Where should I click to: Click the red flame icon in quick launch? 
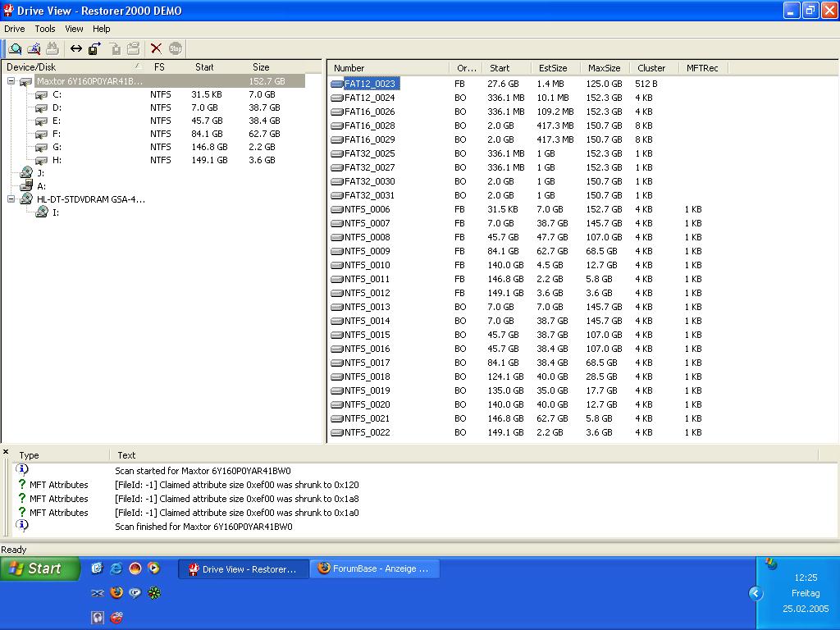coord(135,568)
